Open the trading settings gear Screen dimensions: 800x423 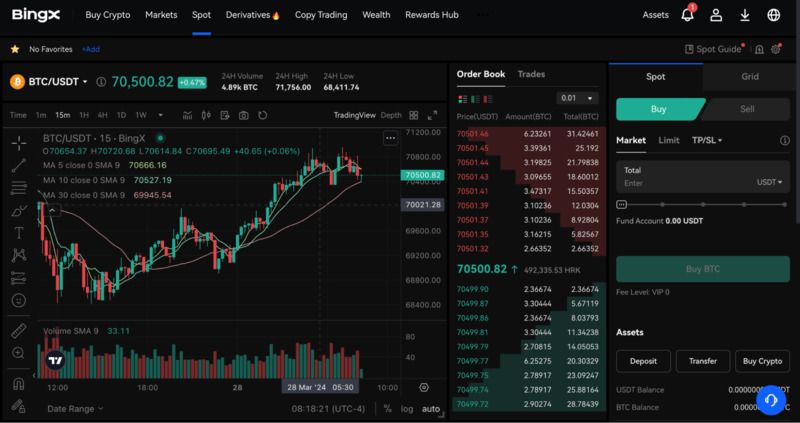(777, 49)
